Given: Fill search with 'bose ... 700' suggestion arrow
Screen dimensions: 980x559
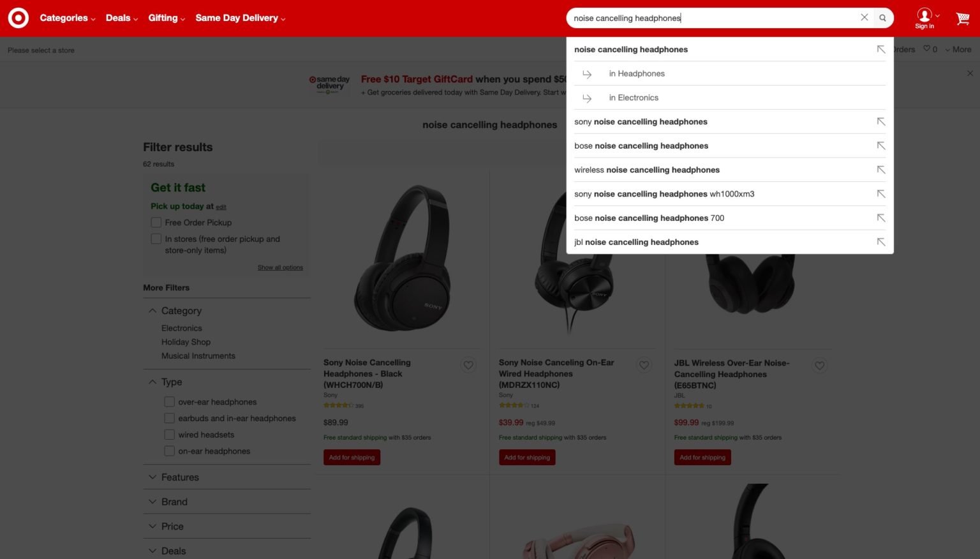Looking at the screenshot, I should [x=881, y=218].
